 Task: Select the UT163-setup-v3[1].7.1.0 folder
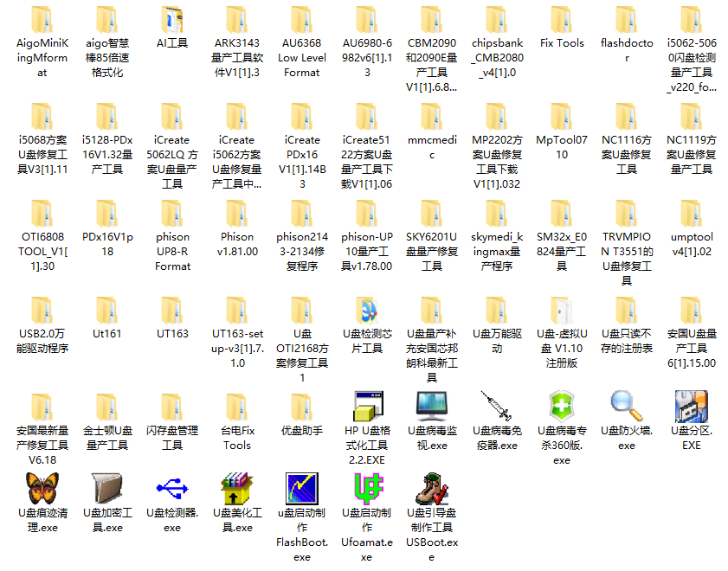(x=237, y=310)
